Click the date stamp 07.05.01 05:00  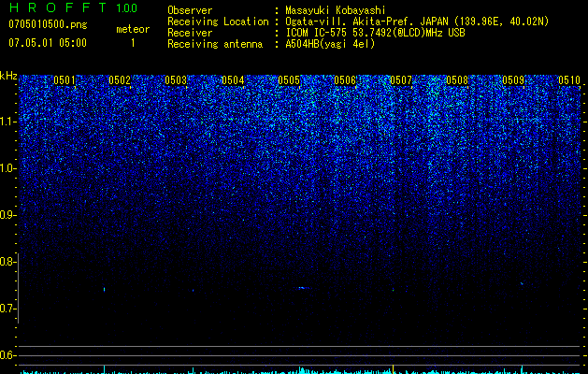(x=48, y=42)
